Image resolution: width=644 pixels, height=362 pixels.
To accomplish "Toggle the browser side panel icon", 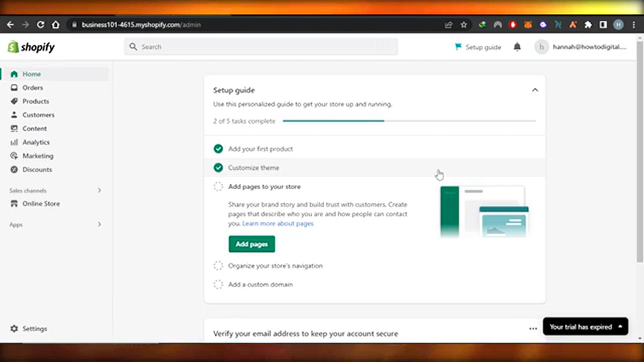I will tap(603, 24).
